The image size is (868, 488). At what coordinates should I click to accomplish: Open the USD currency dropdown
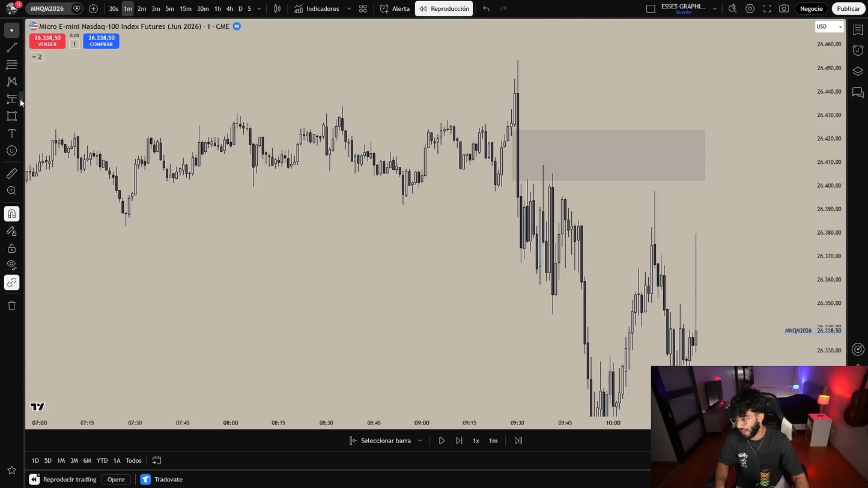click(x=829, y=26)
